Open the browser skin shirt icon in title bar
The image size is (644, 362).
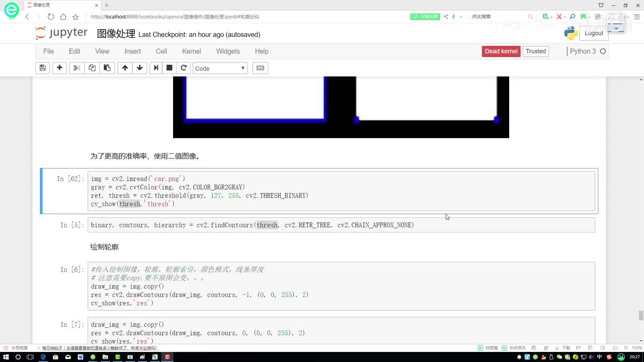tap(601, 5)
